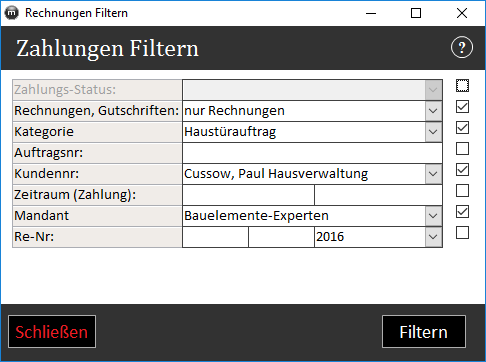Click the 'Zahlungen Filtern' heading
This screenshot has height=362, width=486.
tap(107, 49)
